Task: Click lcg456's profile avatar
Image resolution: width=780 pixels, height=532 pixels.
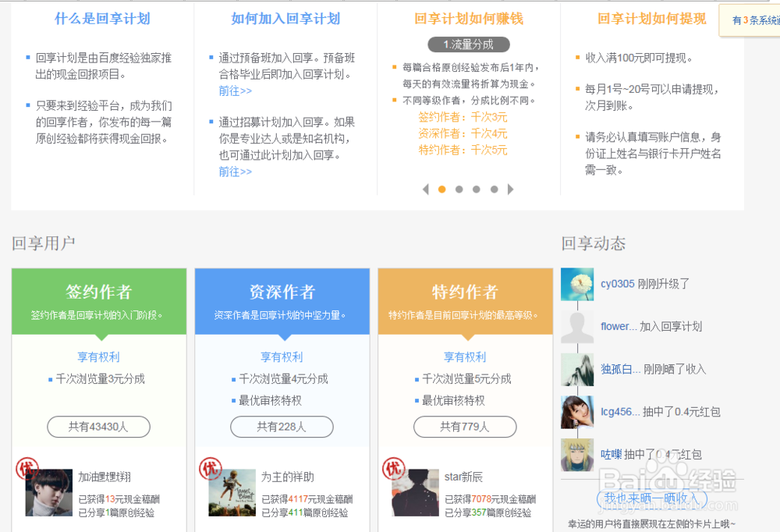Action: (577, 413)
